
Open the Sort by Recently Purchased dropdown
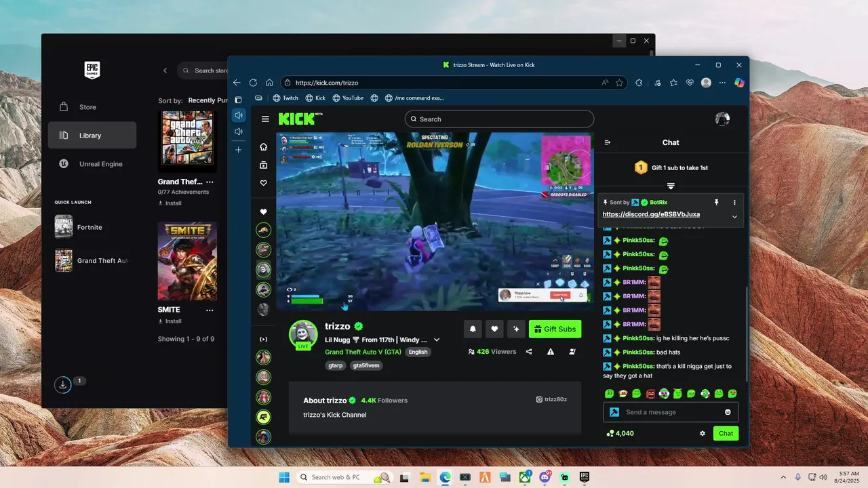208,100
